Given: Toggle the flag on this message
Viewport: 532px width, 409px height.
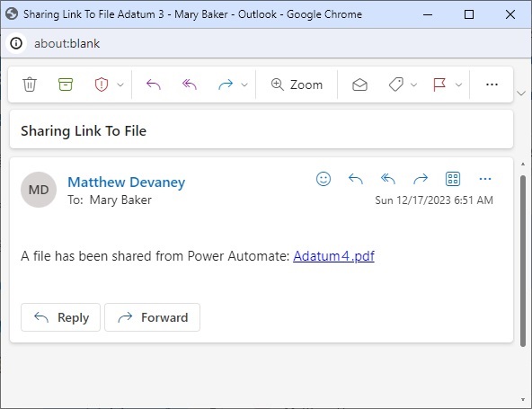Looking at the screenshot, I should (439, 84).
